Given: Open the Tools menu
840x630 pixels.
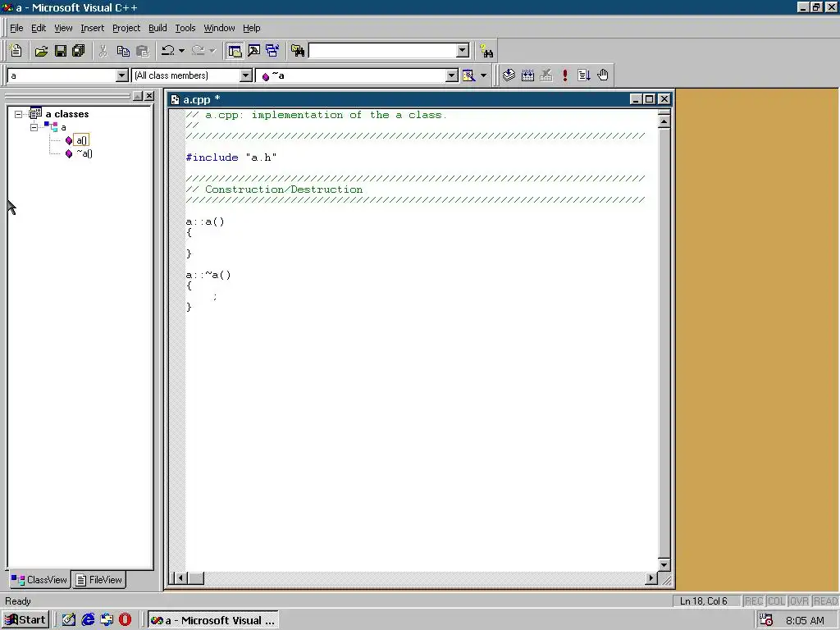Looking at the screenshot, I should pyautogui.click(x=185, y=28).
